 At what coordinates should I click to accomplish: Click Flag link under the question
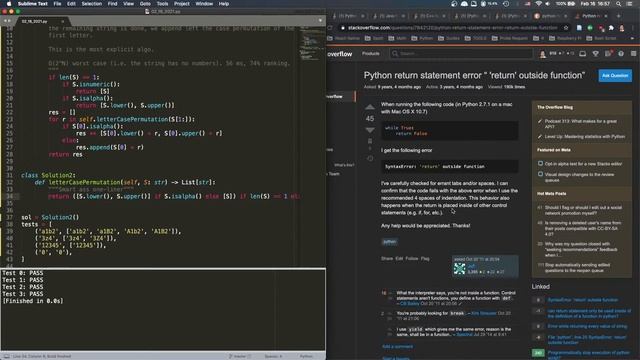(x=425, y=258)
